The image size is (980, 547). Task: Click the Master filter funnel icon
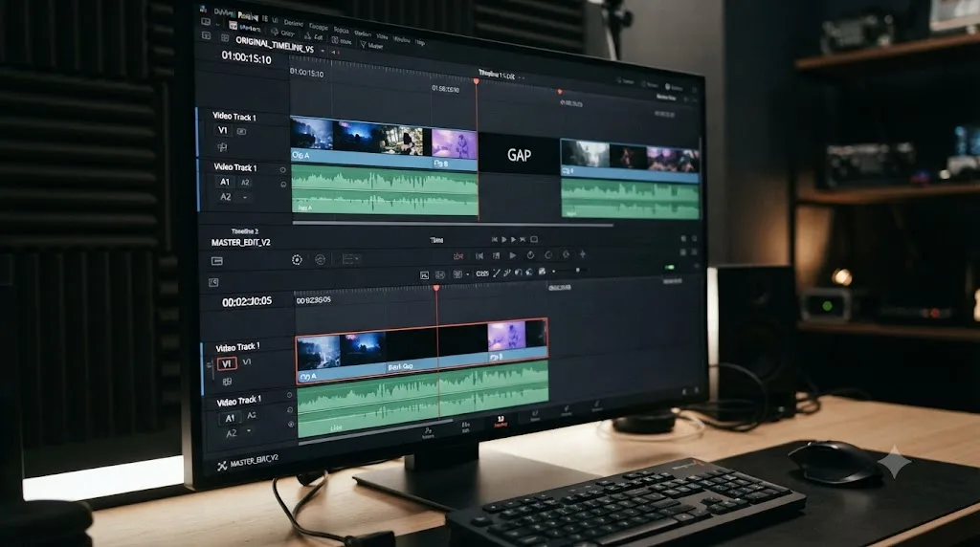[x=363, y=44]
